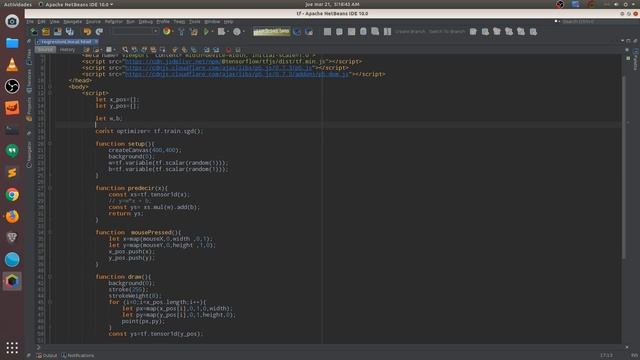This screenshot has height=360, width=640.
Task: Open Google Chrome from the dock
Action: (12, 195)
